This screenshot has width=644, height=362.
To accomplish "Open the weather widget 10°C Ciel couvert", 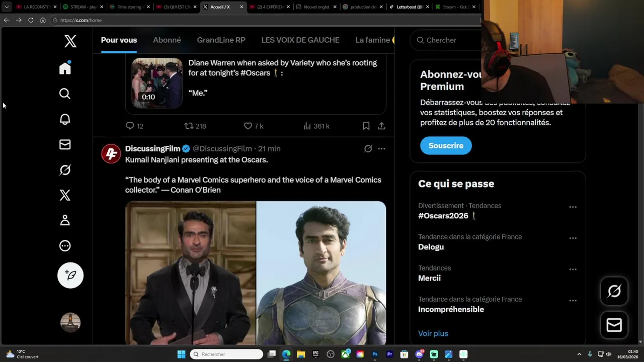I will 22,354.
